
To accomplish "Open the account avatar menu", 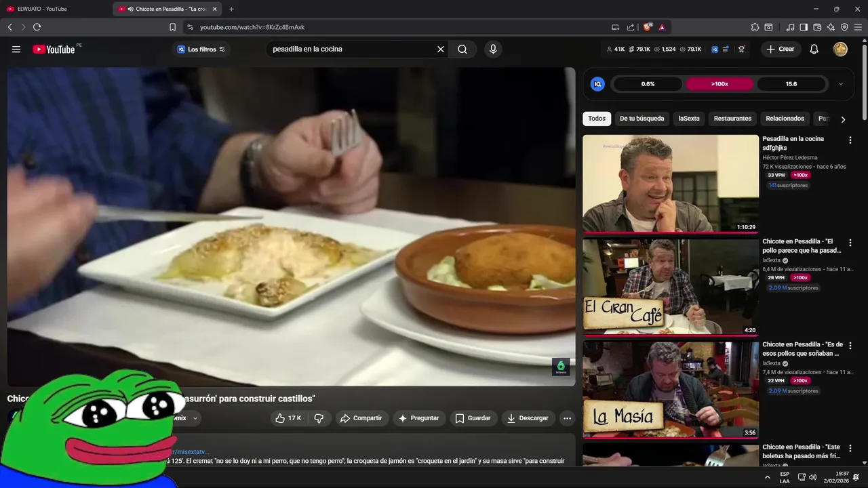I will pyautogui.click(x=840, y=49).
